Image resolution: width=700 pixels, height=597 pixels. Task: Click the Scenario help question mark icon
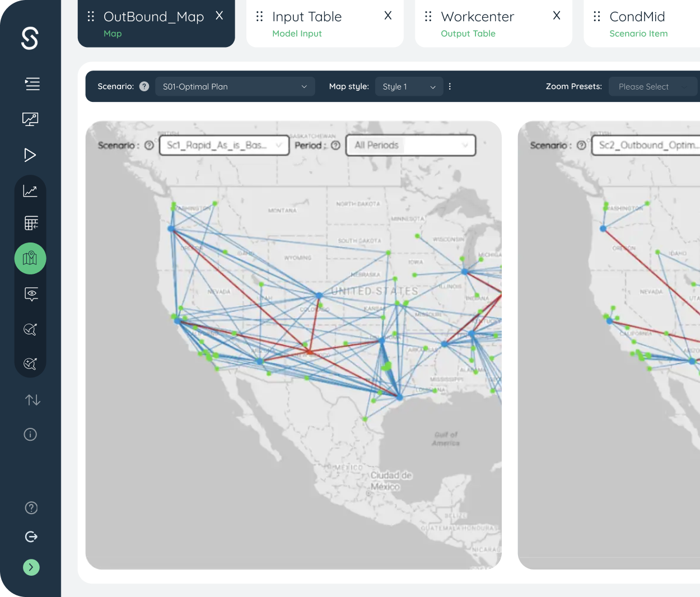(144, 86)
